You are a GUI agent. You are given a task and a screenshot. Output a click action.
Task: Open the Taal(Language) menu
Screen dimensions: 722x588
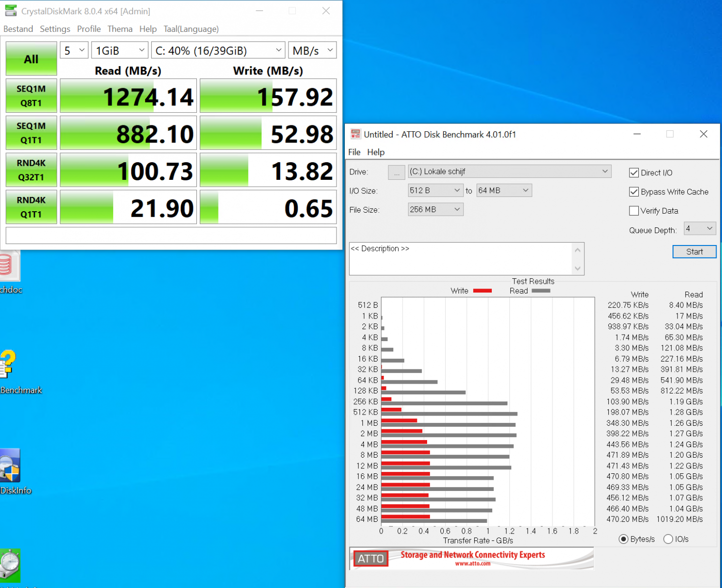point(191,29)
